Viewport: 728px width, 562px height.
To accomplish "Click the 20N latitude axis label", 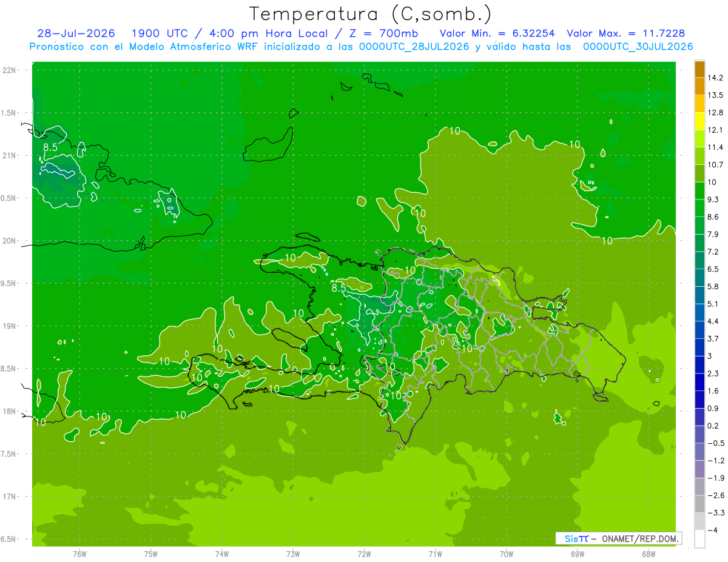I will click(10, 241).
